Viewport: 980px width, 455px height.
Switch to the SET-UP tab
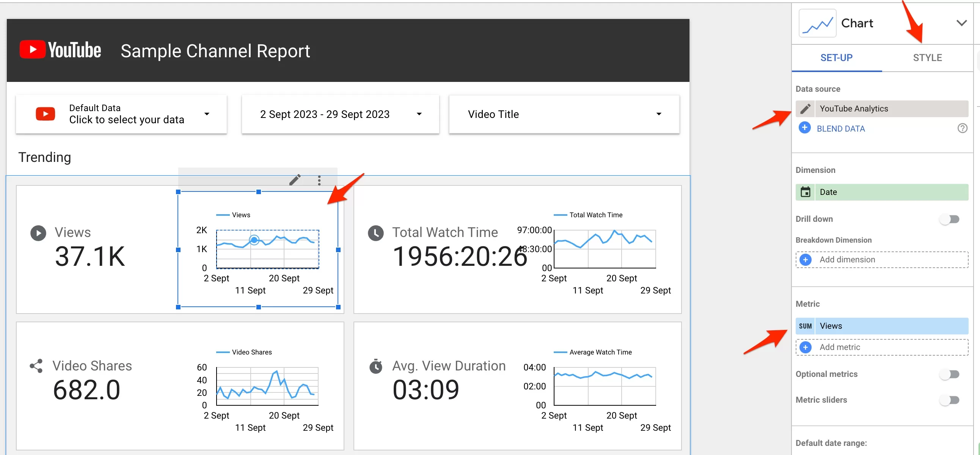[836, 58]
